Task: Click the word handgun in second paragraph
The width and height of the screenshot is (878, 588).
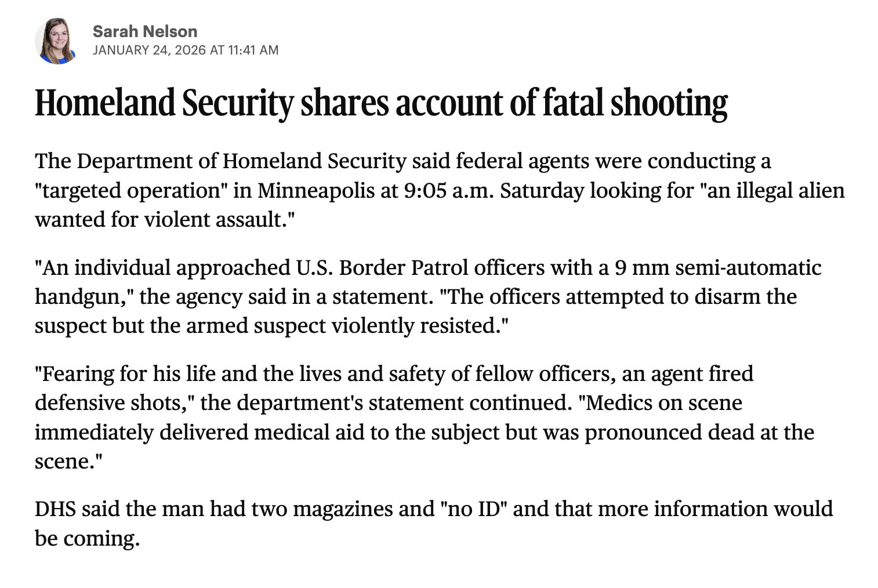Action: (81, 296)
